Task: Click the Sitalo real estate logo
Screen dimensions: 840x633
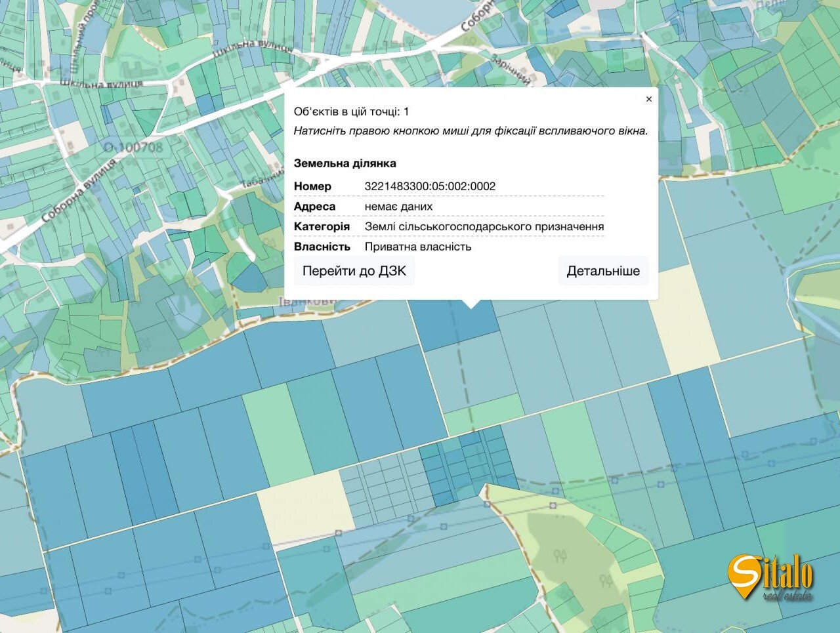Action: [770, 575]
